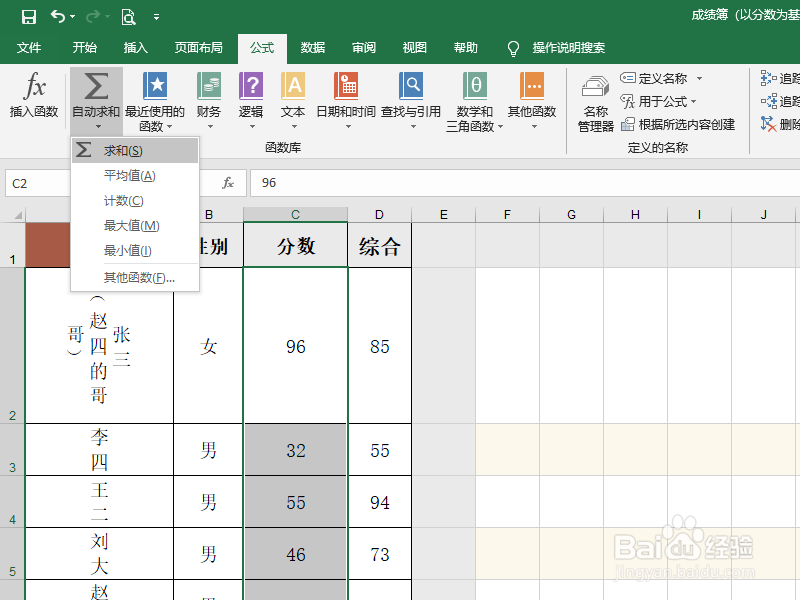Expand the 定义名称 dropdown arrow
Image resolution: width=800 pixels, height=600 pixels.
[700, 78]
